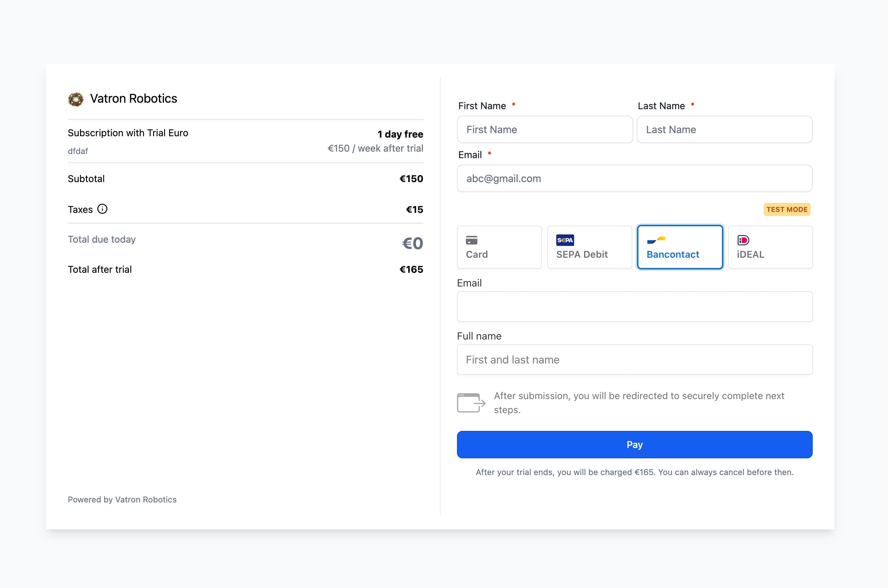Image resolution: width=888 pixels, height=588 pixels.
Task: Click the abc@gmail.com email field
Action: [634, 179]
